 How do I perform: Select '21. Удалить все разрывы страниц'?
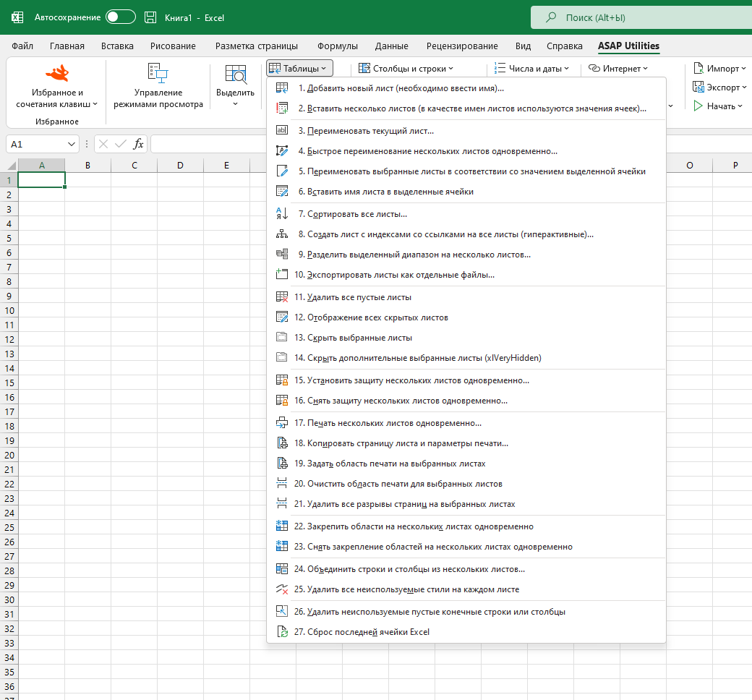click(466, 504)
